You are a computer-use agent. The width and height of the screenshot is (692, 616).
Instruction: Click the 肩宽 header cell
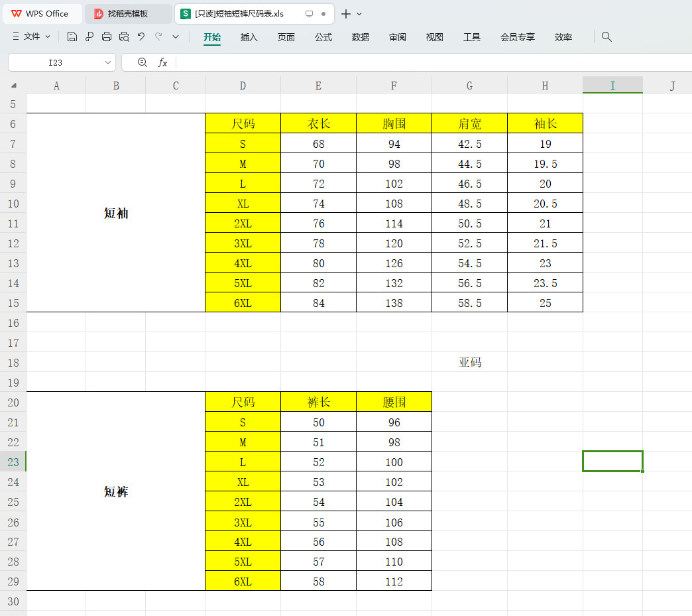click(x=469, y=123)
